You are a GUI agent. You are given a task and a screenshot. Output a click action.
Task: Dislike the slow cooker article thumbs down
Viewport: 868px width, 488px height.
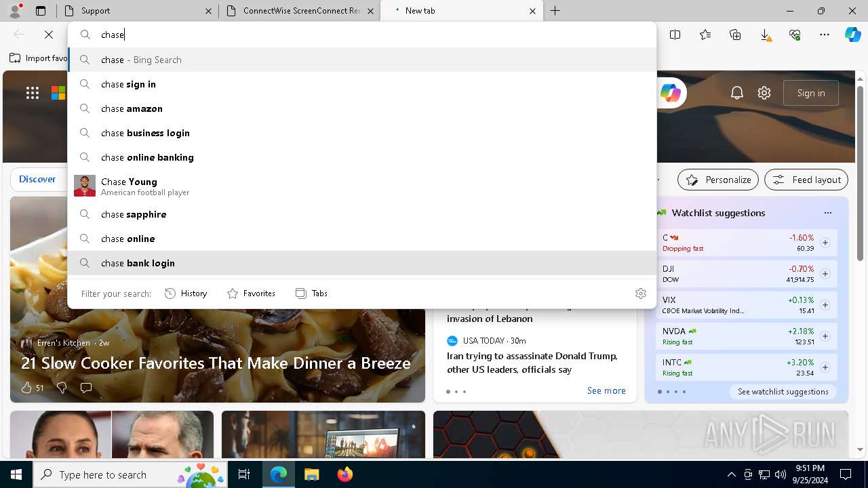[x=62, y=388]
